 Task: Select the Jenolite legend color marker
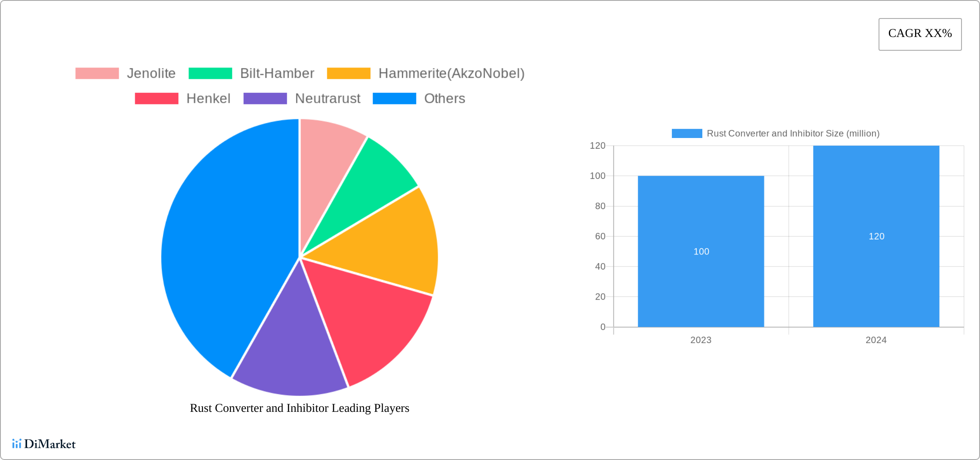point(97,73)
